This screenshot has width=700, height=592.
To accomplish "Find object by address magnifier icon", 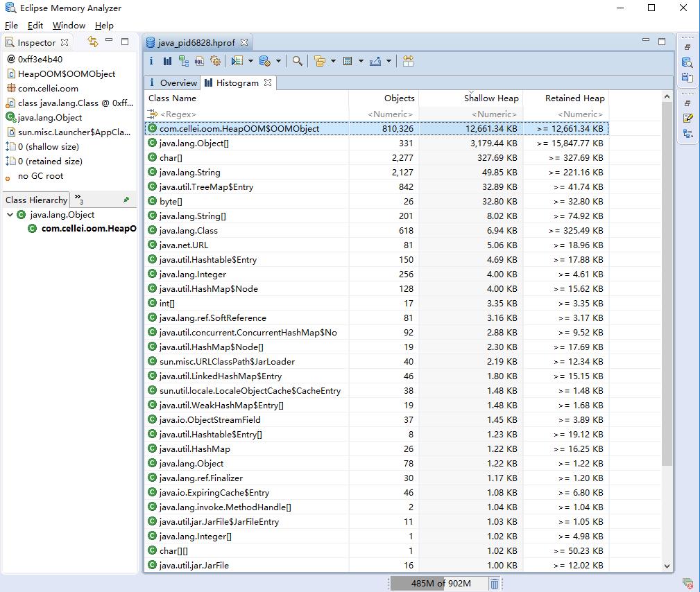I will click(x=298, y=61).
